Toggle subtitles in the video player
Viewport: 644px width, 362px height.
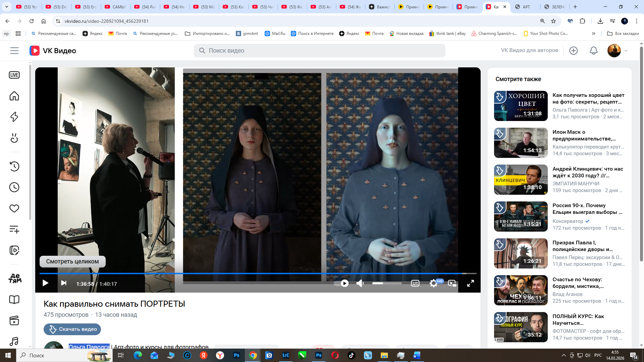click(415, 284)
